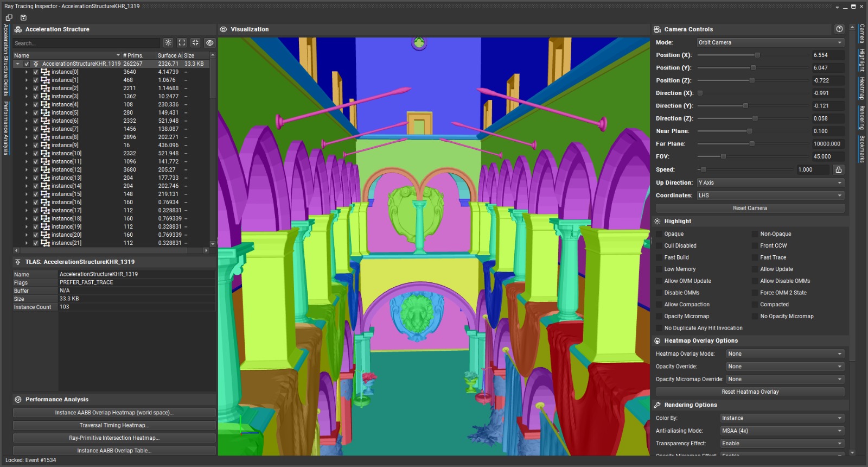Click the acceleration structure Search field
The height and width of the screenshot is (467, 868).
[87, 43]
